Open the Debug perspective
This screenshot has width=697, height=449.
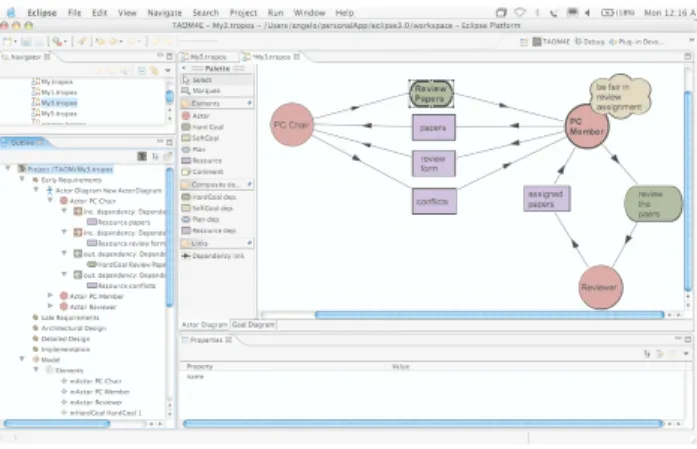589,42
